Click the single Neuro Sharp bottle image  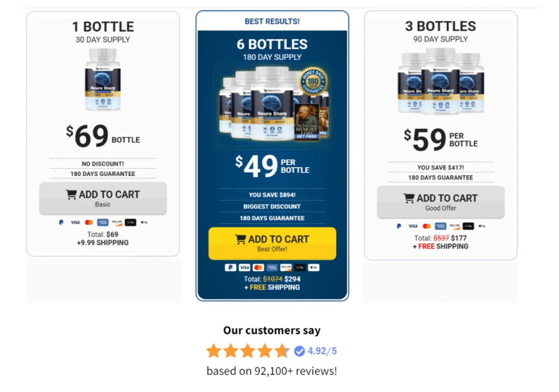103,80
